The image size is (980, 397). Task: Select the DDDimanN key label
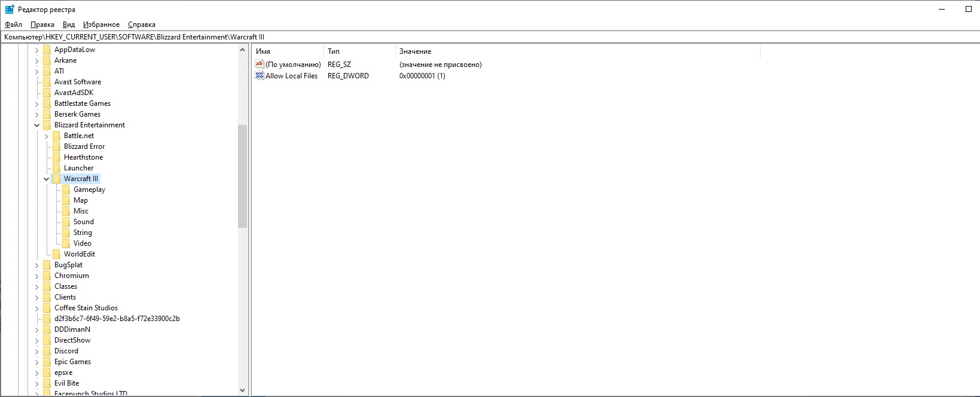(x=72, y=329)
